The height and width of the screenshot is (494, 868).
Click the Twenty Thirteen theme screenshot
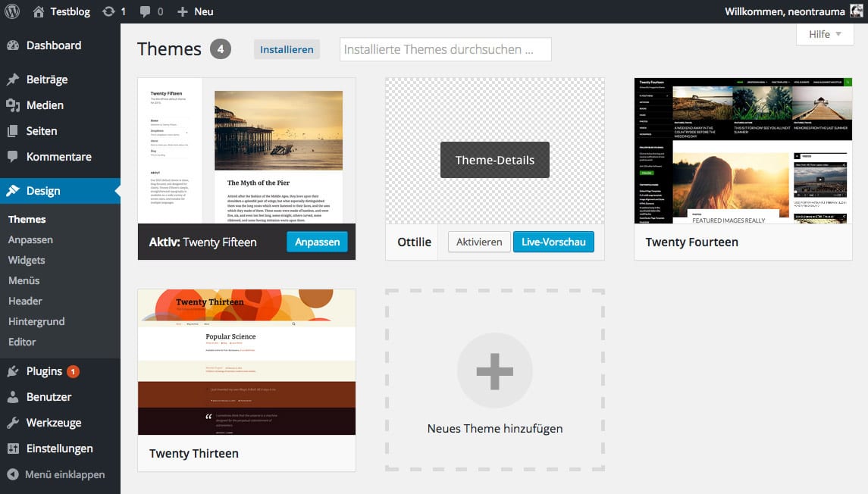[x=247, y=362]
